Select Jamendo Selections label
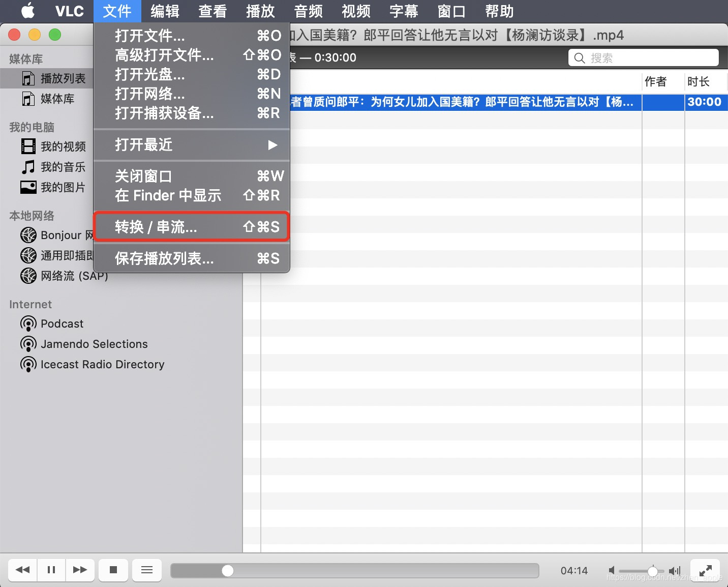Image resolution: width=728 pixels, height=587 pixels. 94,344
